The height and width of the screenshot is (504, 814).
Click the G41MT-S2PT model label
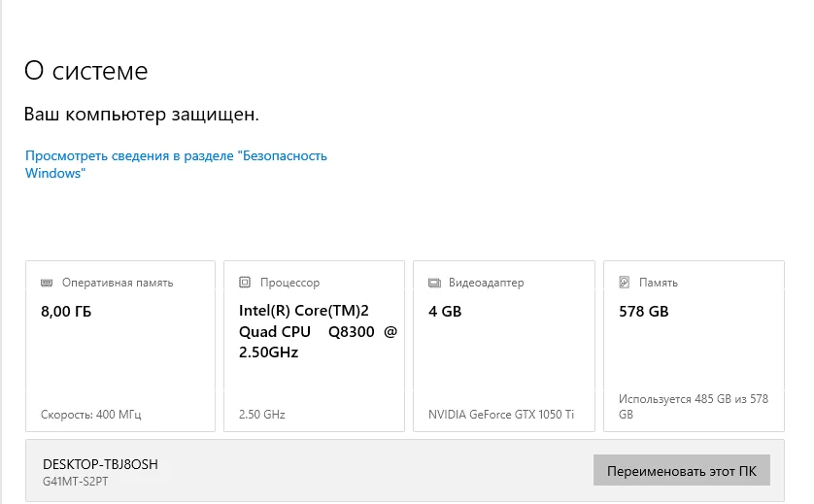pos(75,481)
